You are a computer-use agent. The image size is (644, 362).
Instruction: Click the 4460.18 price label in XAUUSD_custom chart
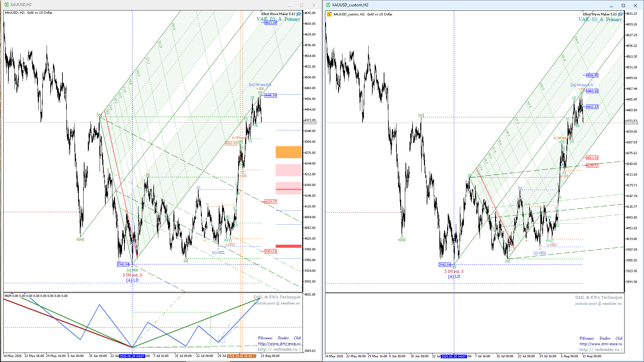coord(592,91)
